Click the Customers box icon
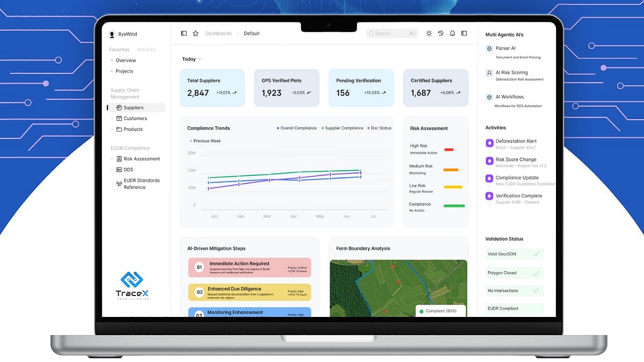 (x=119, y=119)
